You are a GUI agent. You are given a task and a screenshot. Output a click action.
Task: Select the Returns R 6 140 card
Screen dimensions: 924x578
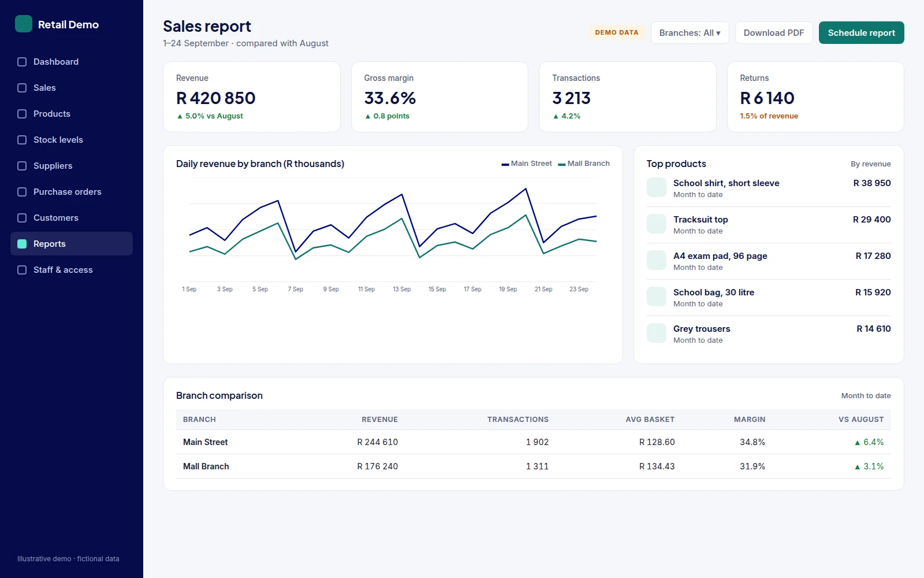[815, 97]
